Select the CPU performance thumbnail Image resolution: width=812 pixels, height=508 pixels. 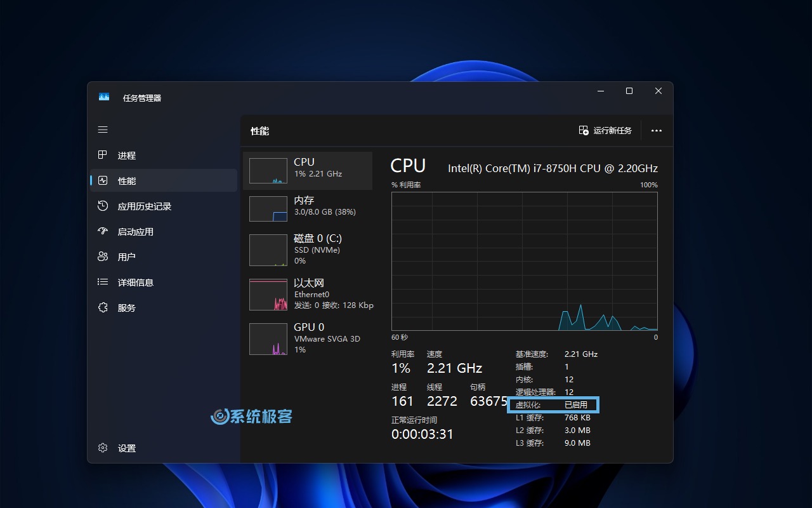tap(268, 171)
